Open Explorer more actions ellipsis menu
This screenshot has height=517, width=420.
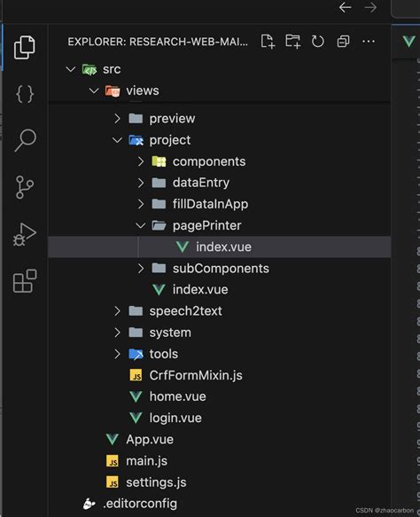tap(369, 42)
